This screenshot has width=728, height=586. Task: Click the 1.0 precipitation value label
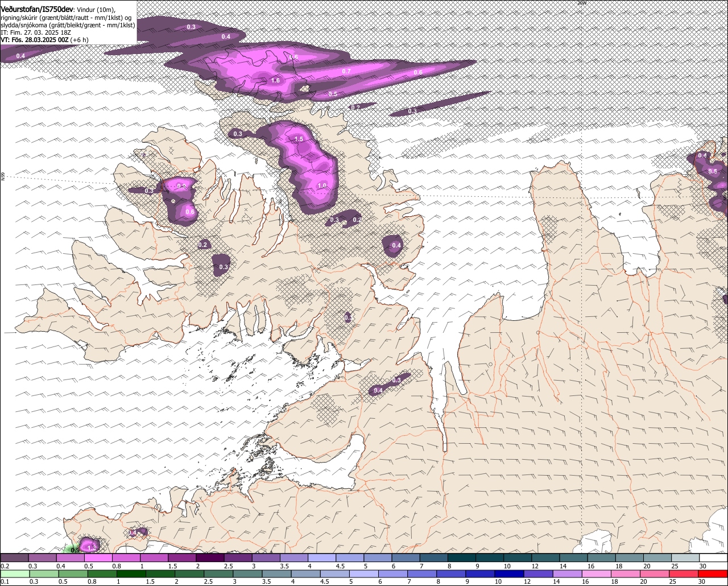coord(322,185)
